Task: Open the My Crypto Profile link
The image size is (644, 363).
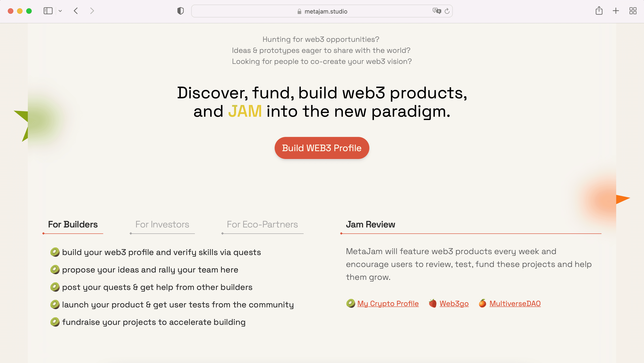Action: [x=388, y=303]
